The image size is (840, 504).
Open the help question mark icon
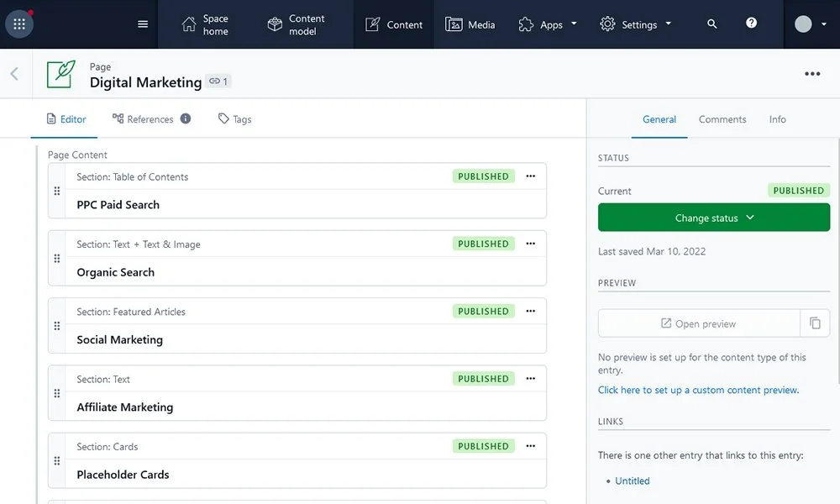click(x=752, y=23)
